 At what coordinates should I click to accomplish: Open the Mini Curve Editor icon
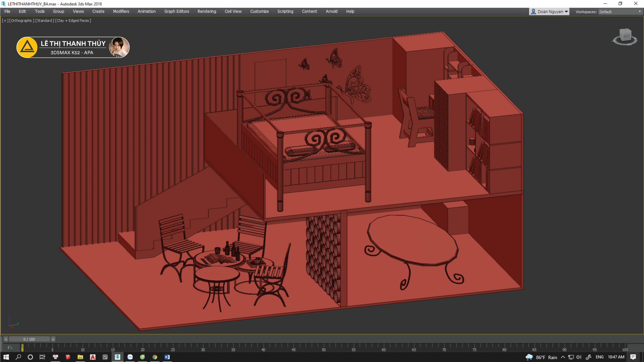10,348
